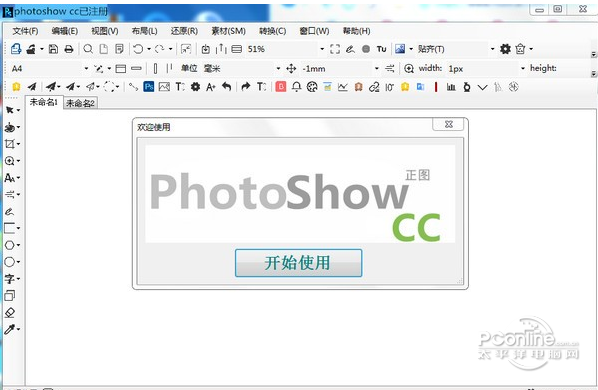598x390 pixels.
Task: Click the top toolbar overflow arrow at far right
Action: tap(593, 55)
